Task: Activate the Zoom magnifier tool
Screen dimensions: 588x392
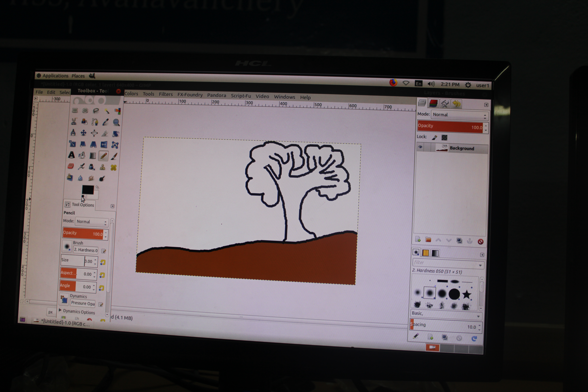Action: [x=116, y=122]
